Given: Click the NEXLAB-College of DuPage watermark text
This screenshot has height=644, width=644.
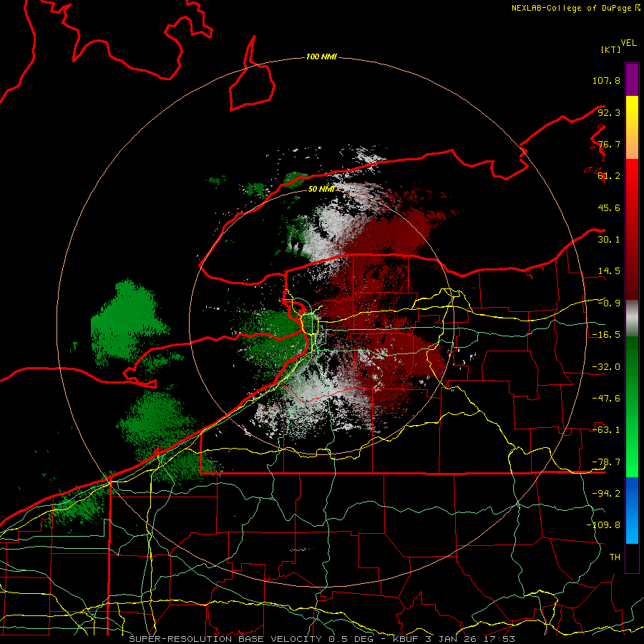Looking at the screenshot, I should pyautogui.click(x=575, y=8).
